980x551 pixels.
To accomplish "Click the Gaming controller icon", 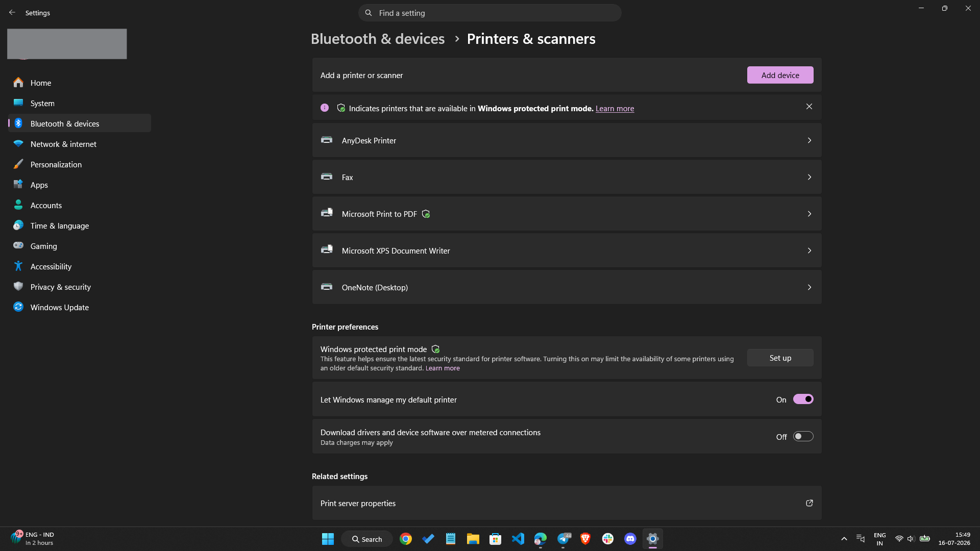I will (18, 246).
